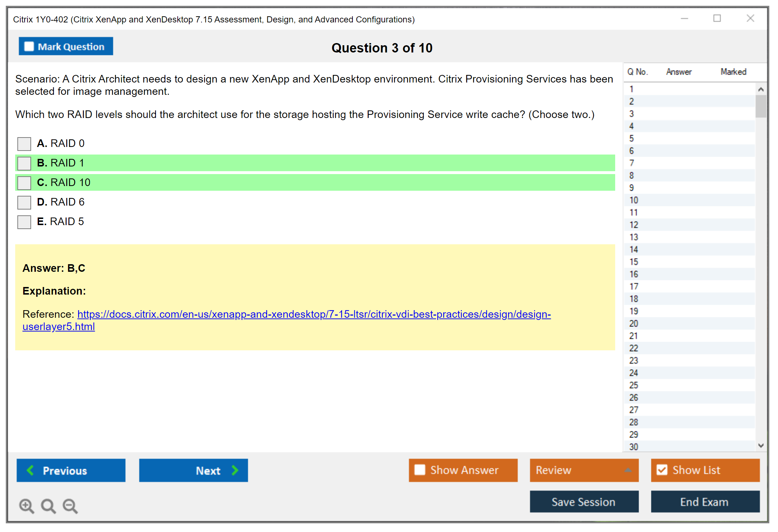
Task: Click the green left arrow on Previous
Action: 31,470
